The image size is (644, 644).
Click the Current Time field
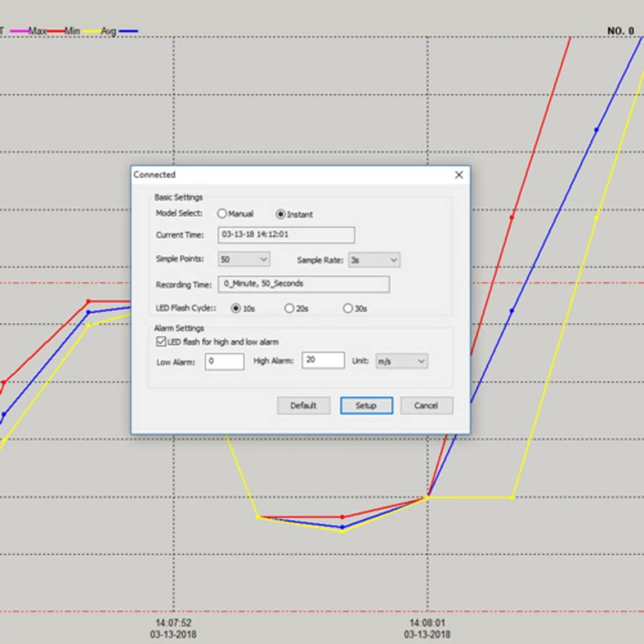[x=286, y=235]
